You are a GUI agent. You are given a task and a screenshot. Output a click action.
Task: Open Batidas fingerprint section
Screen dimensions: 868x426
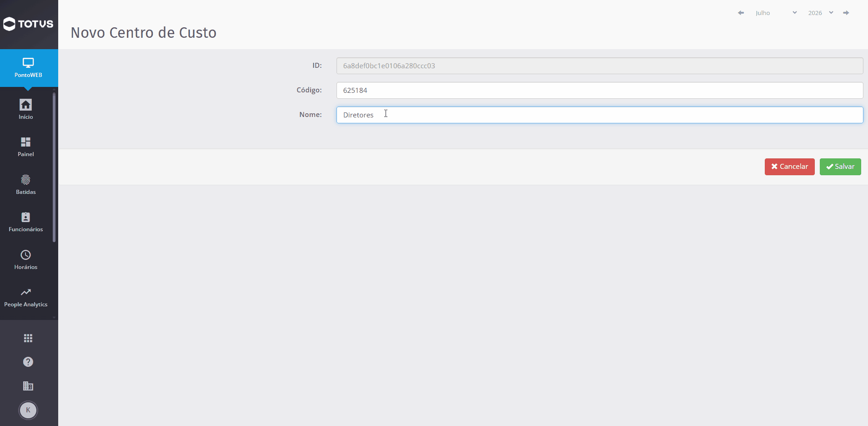click(26, 185)
